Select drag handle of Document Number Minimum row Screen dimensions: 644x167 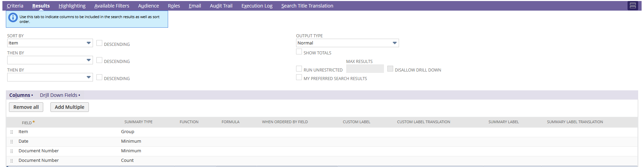(12, 151)
